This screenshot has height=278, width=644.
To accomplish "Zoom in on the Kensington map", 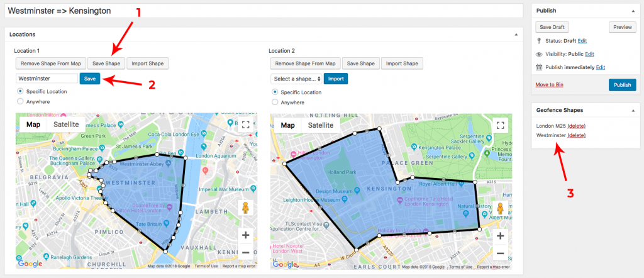I will (x=500, y=236).
